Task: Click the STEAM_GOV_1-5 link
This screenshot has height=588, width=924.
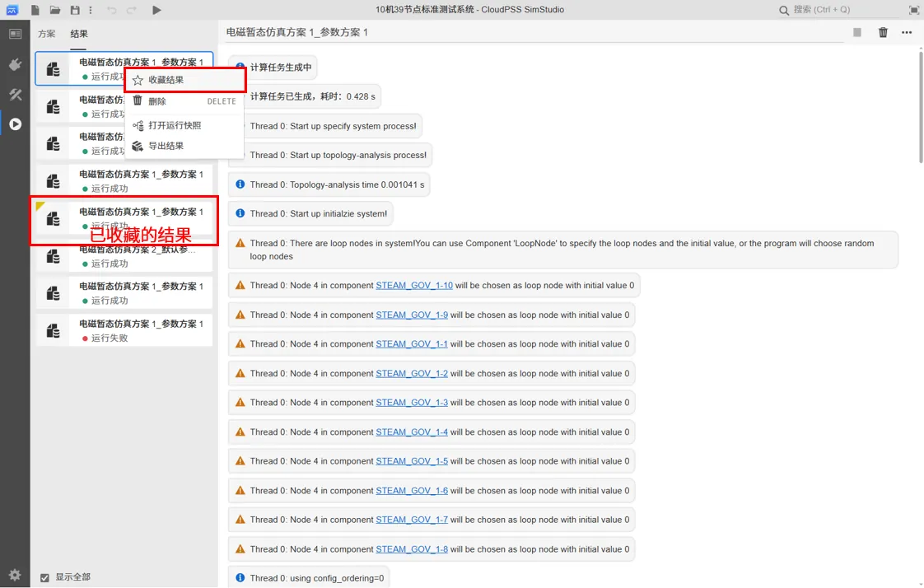Action: click(412, 461)
